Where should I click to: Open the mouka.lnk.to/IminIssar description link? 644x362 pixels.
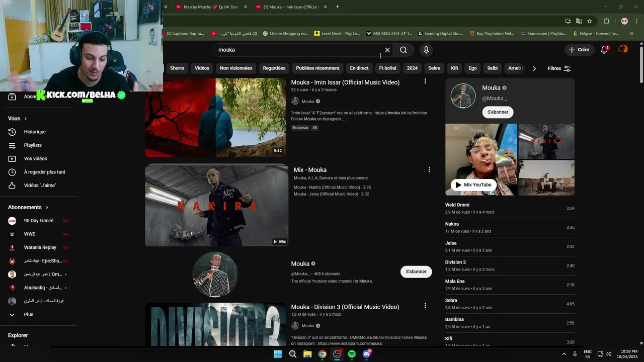401,113
